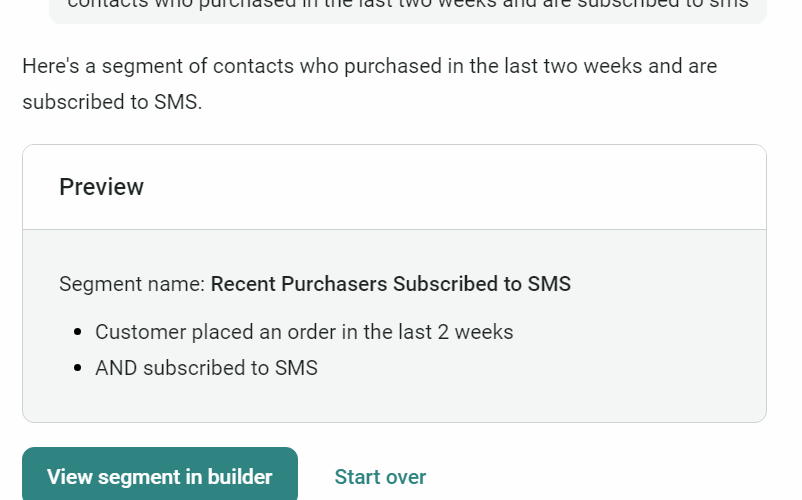802x500 pixels.
Task: Click 'subscribed to SMS.' ending the reply text
Action: point(112,102)
